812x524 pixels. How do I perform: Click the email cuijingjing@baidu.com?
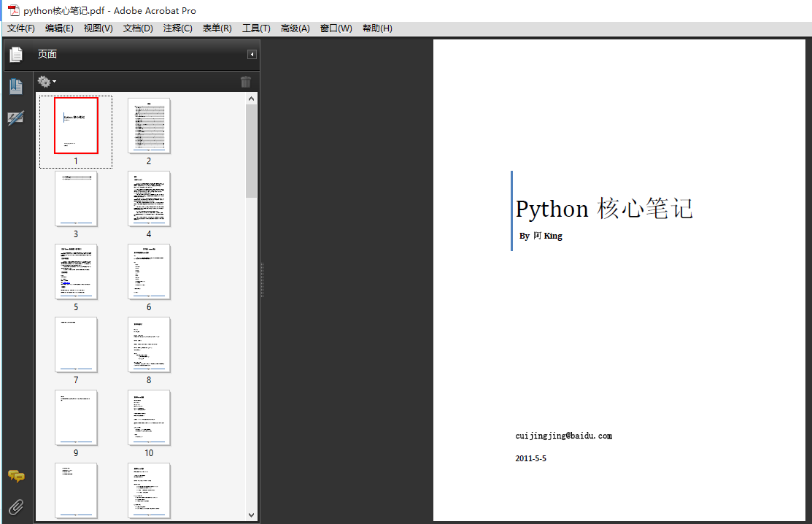point(563,436)
